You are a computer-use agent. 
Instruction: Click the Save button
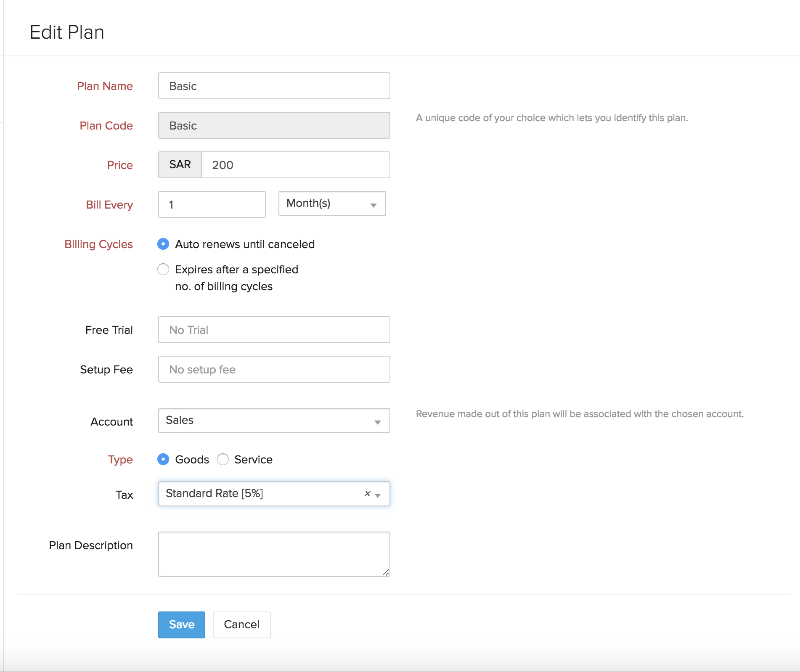click(x=181, y=624)
